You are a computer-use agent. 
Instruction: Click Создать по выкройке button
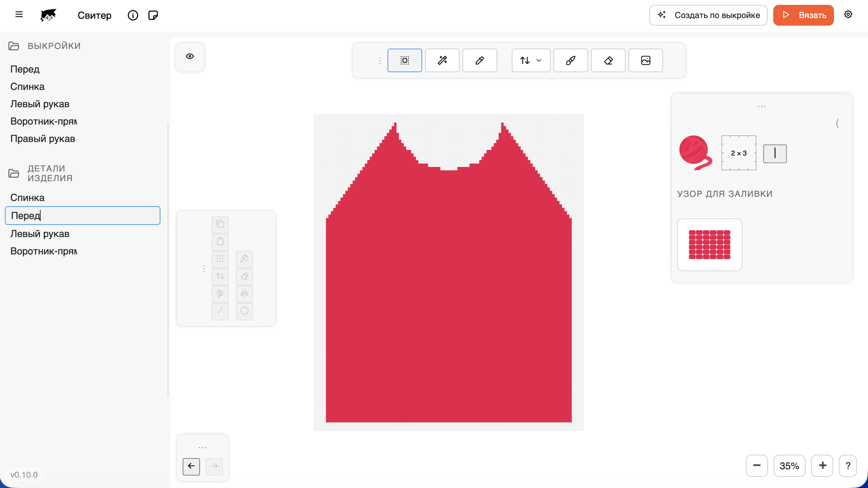click(x=708, y=15)
